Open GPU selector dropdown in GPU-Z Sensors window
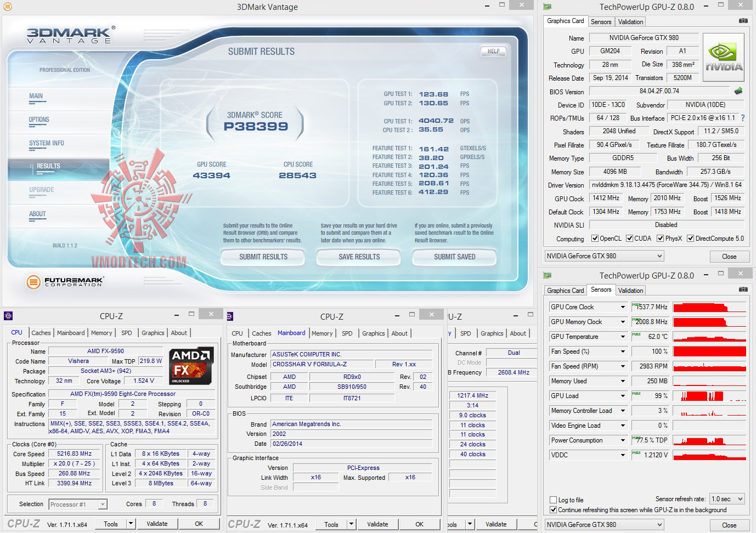 (604, 525)
